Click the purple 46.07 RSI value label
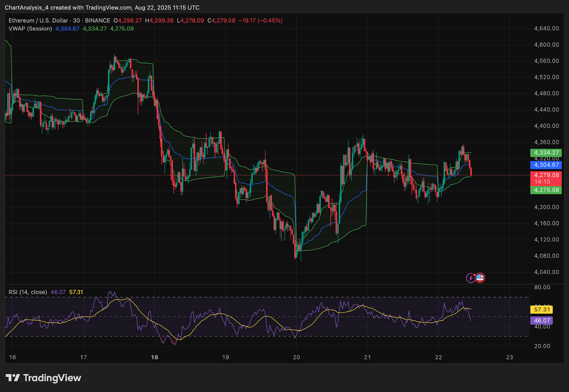This screenshot has width=569, height=392. 542,321
